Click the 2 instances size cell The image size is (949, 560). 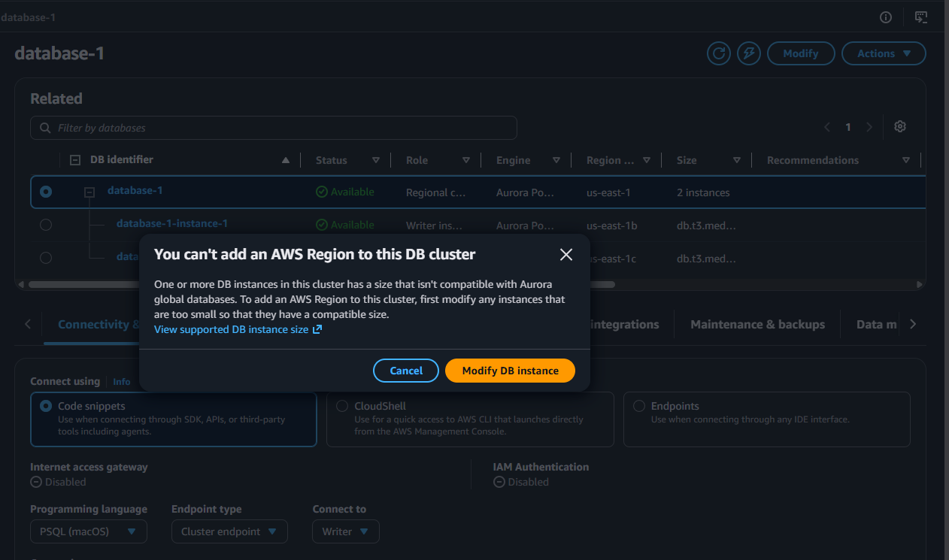(x=703, y=192)
